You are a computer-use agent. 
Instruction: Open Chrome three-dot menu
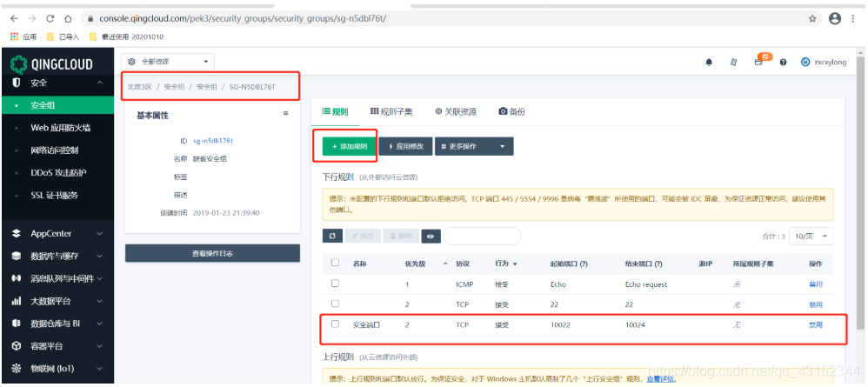pos(855,18)
